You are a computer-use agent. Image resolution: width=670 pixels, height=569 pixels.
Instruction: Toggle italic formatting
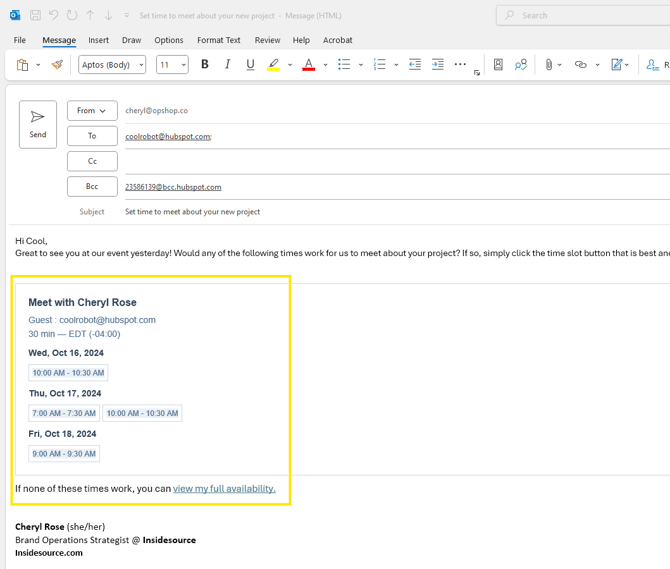pos(227,65)
